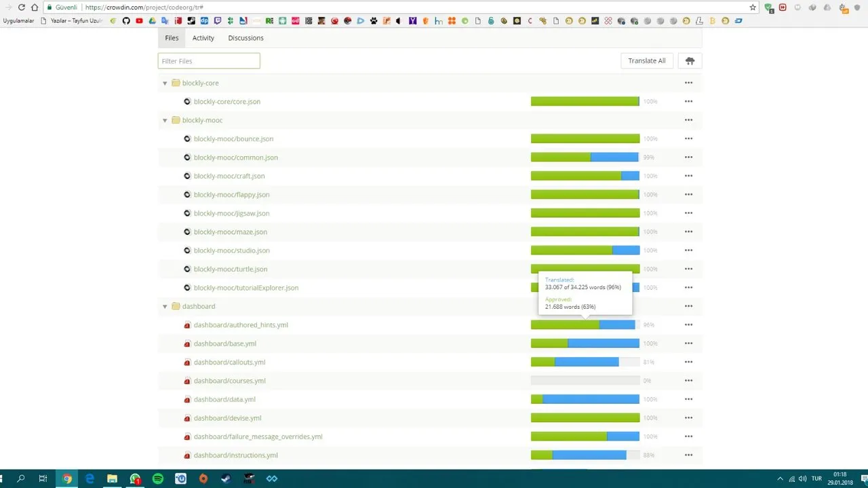The image size is (868, 488).
Task: Open the Yahoo bookmark icon
Action: pyautogui.click(x=412, y=21)
